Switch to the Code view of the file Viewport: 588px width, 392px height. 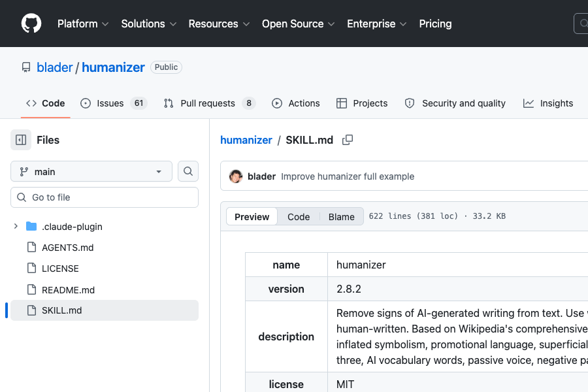tap(299, 216)
